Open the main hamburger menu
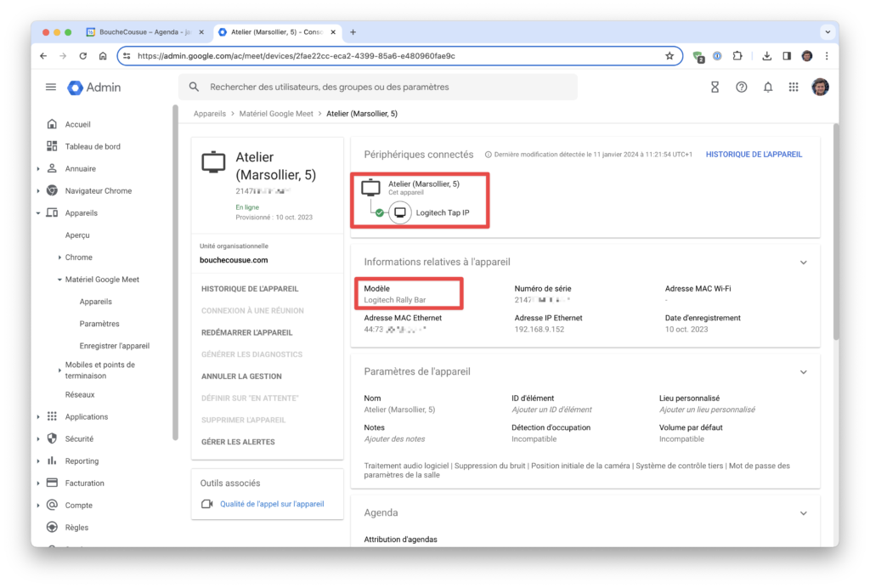870x588 pixels. click(x=51, y=88)
